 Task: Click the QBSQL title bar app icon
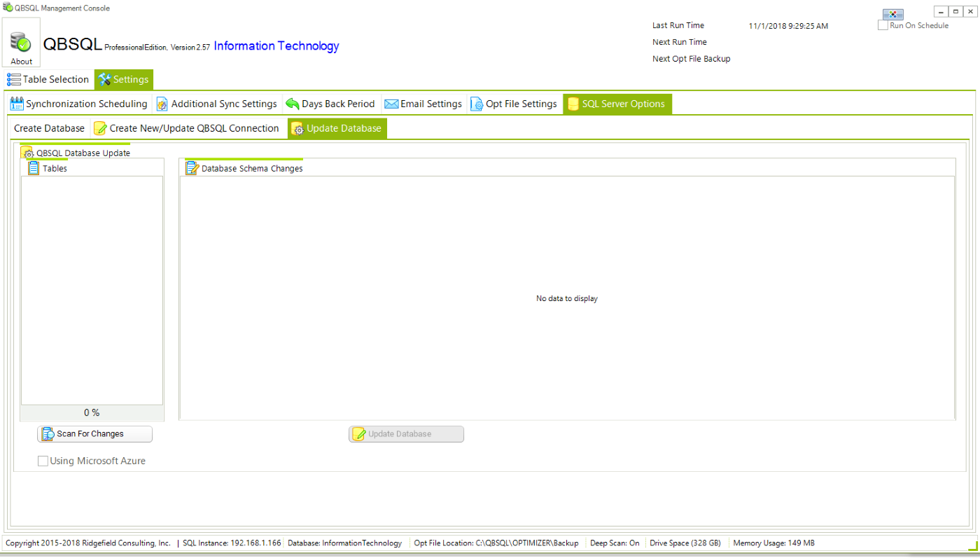coord(8,8)
